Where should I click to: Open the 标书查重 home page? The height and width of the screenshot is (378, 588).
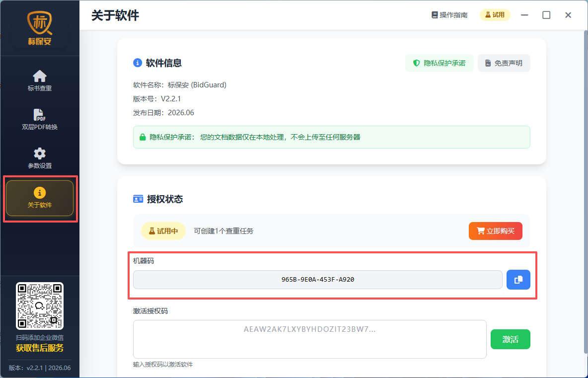[x=40, y=80]
